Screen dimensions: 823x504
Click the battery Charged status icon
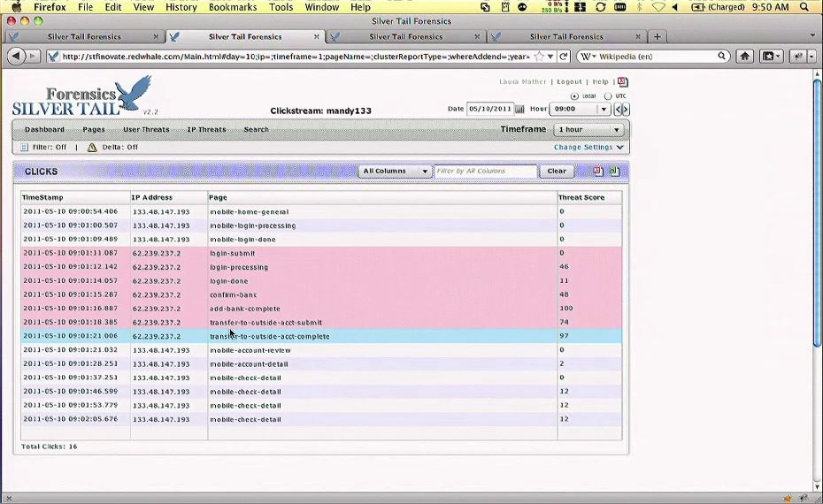[x=696, y=7]
